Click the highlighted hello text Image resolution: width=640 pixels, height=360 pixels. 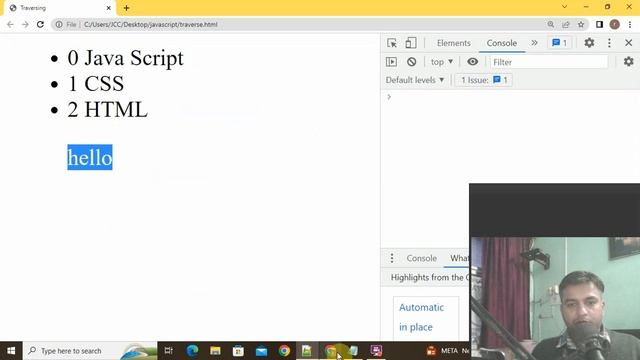90,157
